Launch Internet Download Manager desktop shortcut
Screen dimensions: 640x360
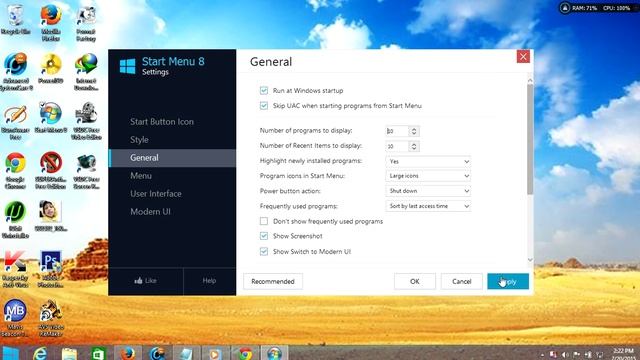pos(86,72)
